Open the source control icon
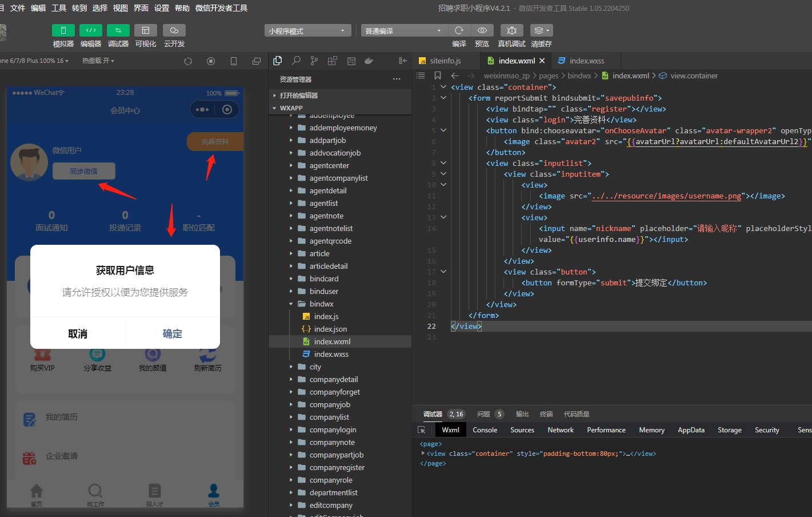 pyautogui.click(x=314, y=61)
